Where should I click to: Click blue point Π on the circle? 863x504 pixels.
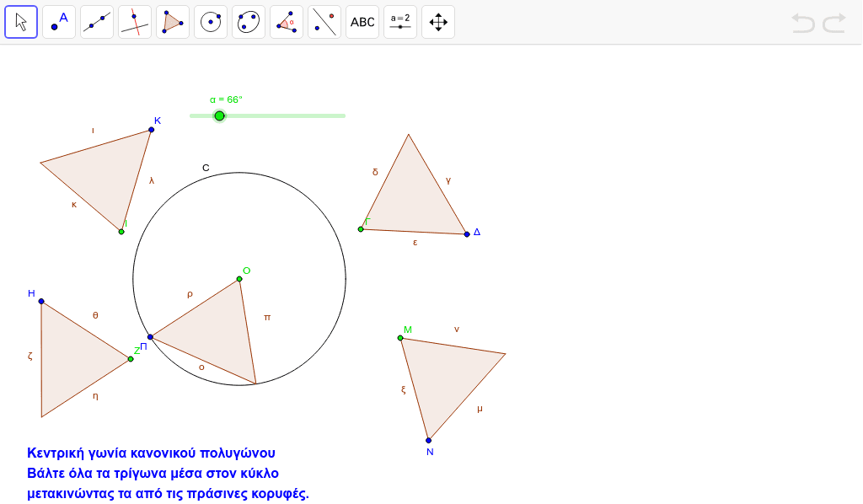tap(150, 337)
